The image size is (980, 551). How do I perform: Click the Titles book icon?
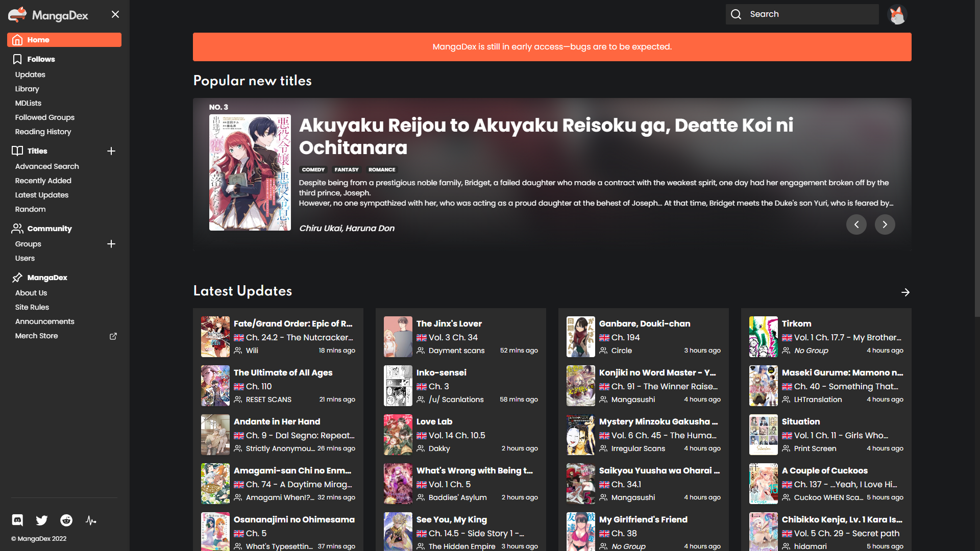point(17,151)
